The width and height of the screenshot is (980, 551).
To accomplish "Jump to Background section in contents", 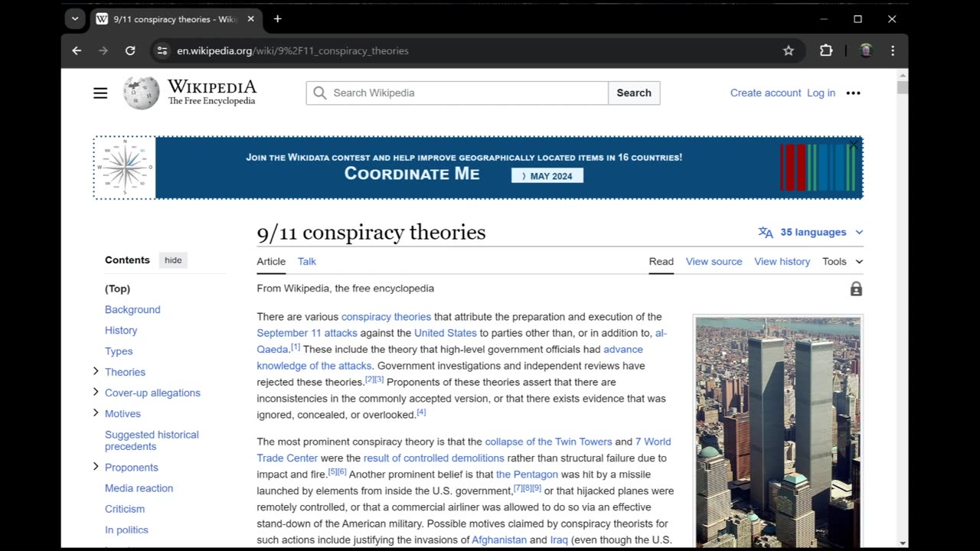I will coord(132,309).
